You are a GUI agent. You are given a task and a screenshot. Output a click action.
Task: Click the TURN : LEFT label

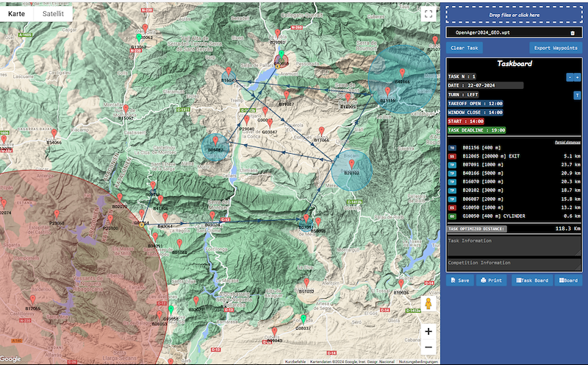pos(463,95)
